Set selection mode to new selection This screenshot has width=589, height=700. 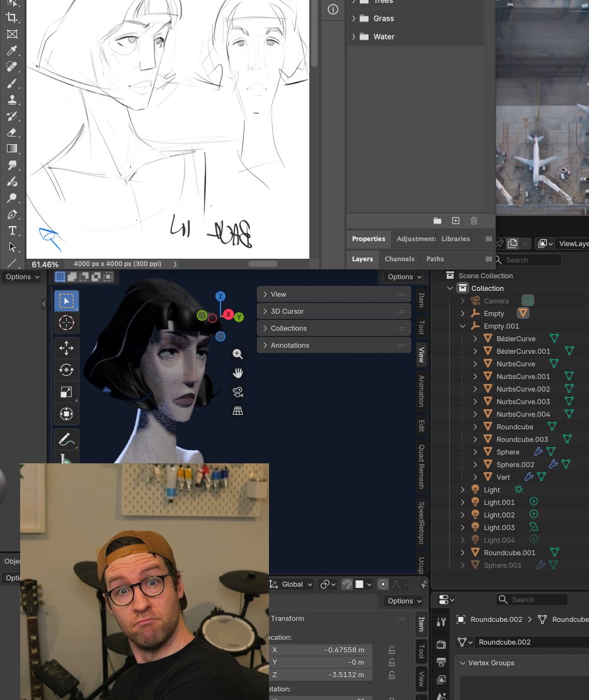(x=60, y=277)
